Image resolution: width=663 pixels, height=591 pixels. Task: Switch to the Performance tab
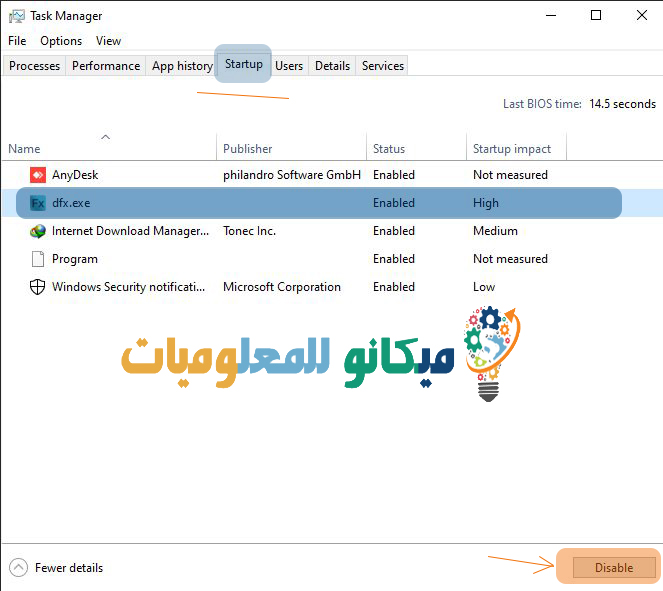[106, 66]
